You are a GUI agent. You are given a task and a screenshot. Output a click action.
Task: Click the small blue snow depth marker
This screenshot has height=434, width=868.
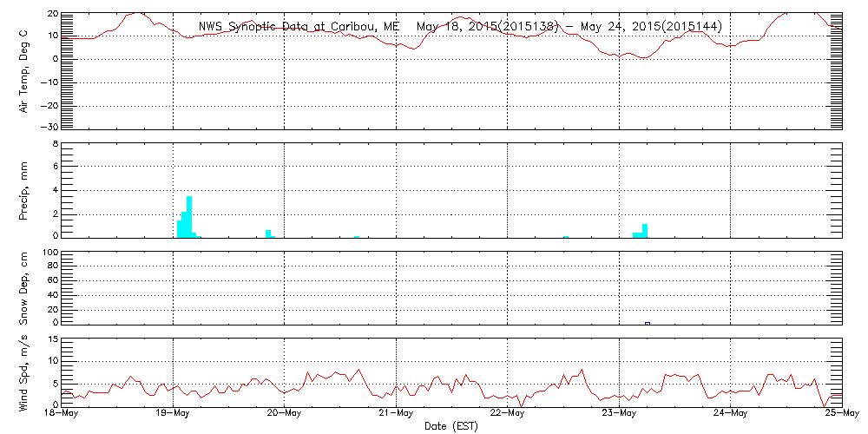pos(648,323)
